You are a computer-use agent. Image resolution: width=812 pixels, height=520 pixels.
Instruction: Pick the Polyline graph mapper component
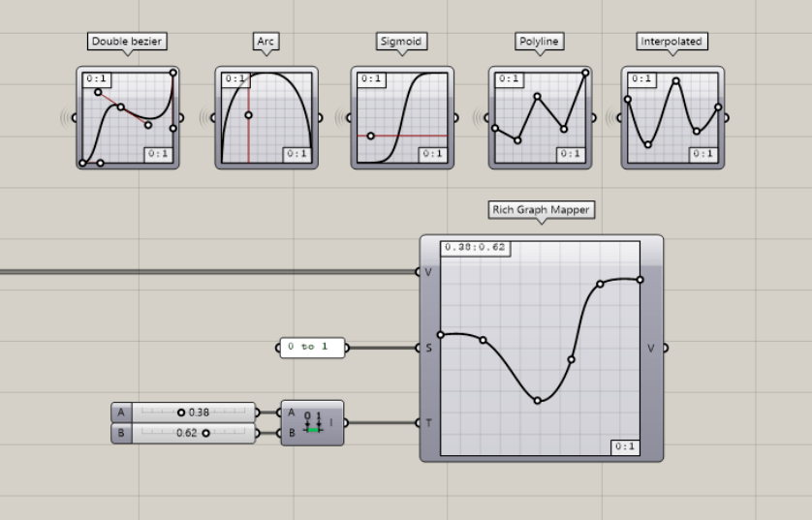540,117
